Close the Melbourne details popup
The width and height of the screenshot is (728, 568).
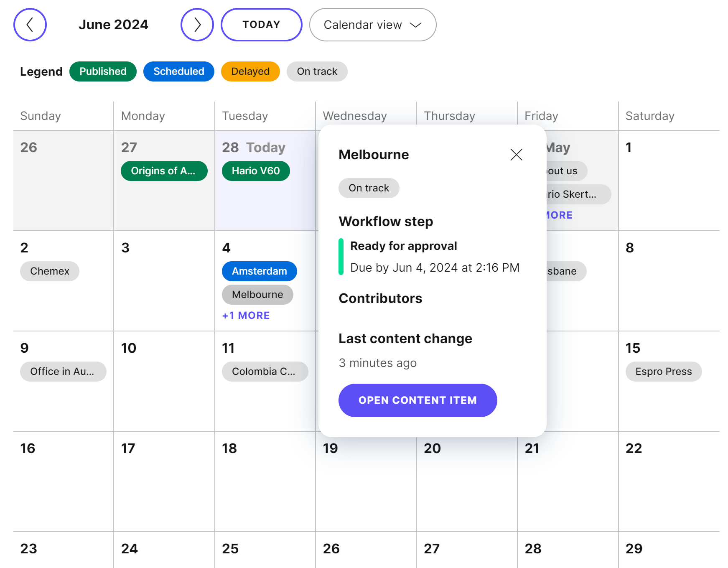coord(517,155)
